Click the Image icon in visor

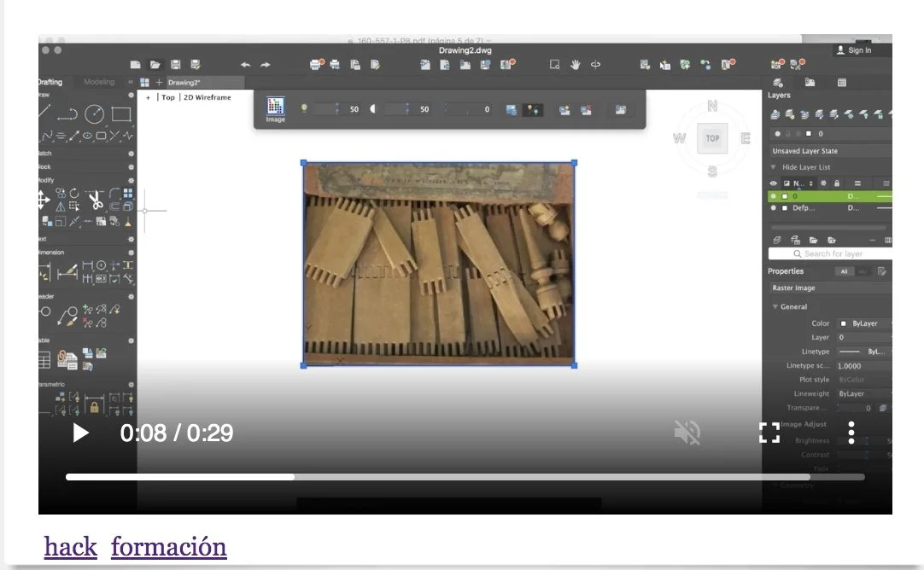[275, 109]
